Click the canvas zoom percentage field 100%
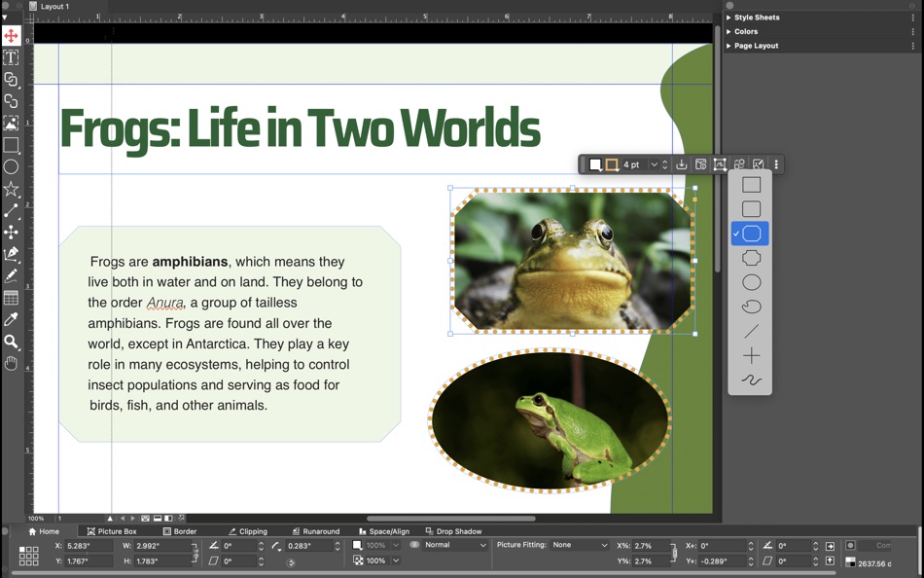 point(37,519)
